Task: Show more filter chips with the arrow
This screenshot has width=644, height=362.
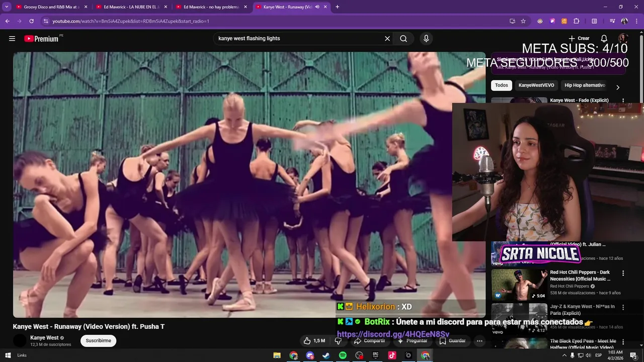Action: [618, 87]
